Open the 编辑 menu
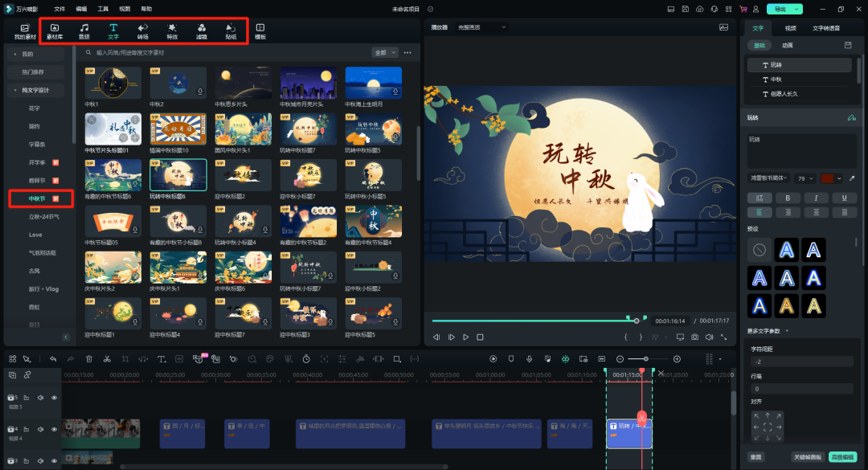The width and height of the screenshot is (868, 470). [x=81, y=9]
